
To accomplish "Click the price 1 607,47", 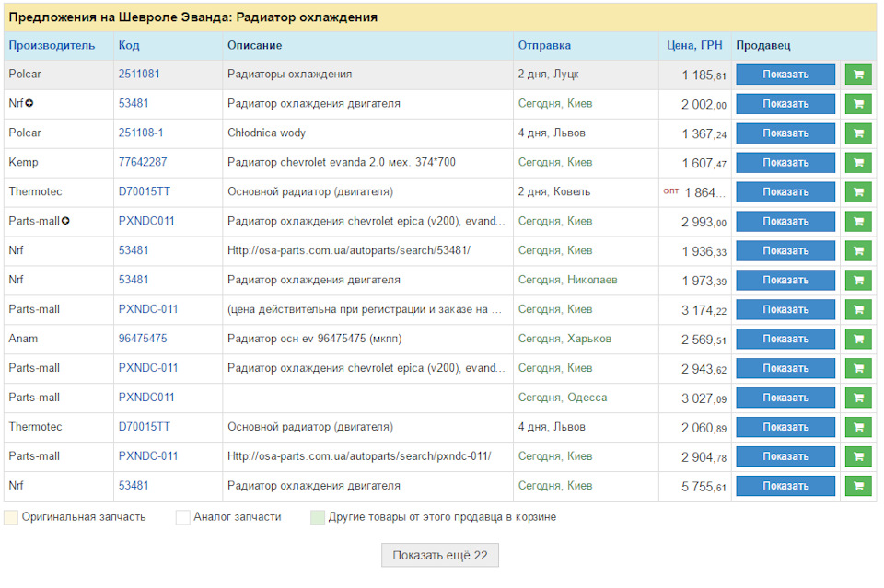I will coord(704,163).
